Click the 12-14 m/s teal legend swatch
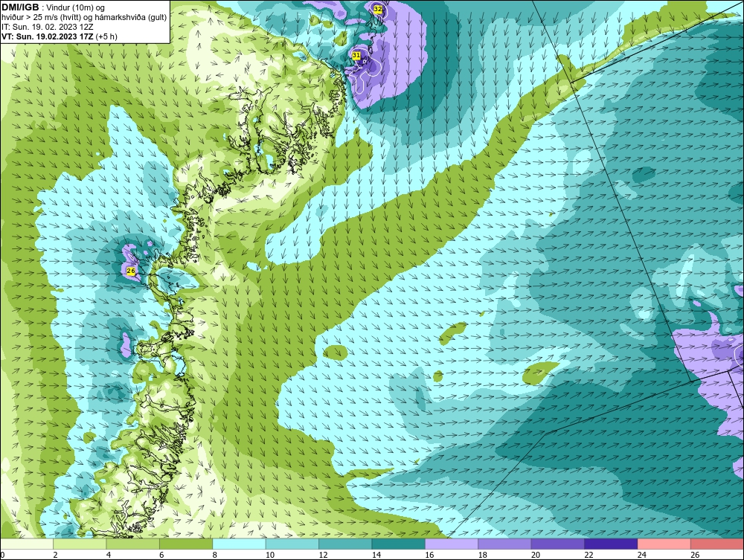 click(345, 544)
